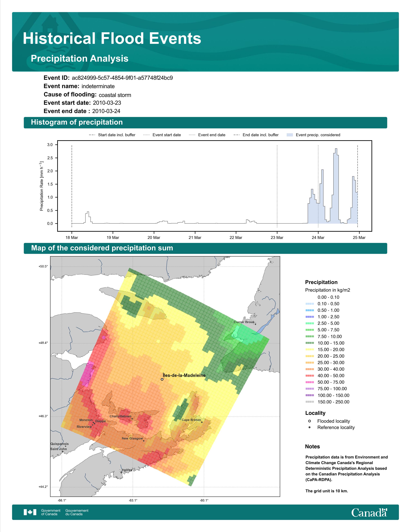Click the 23 Mar axis label
Screen dimensions: 411x532
click(277, 237)
